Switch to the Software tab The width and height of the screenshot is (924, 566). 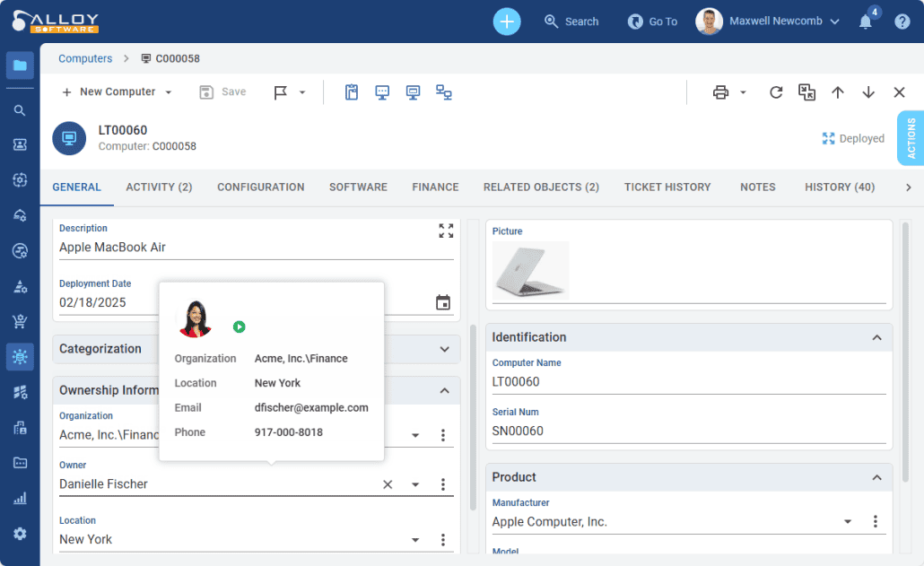click(x=358, y=187)
